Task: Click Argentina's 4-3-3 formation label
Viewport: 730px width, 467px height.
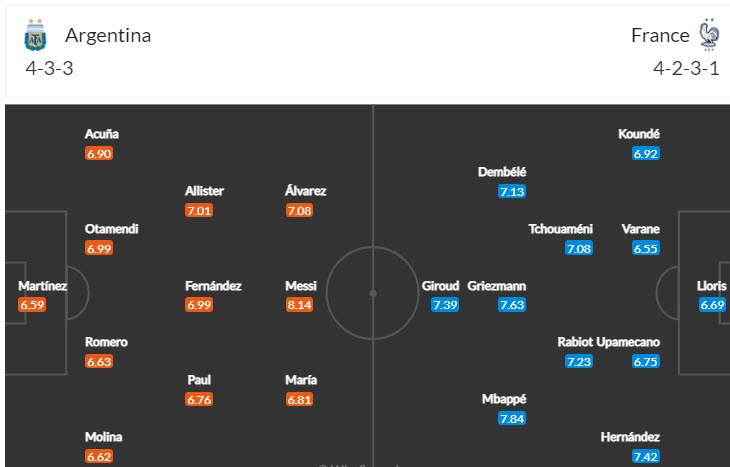Action: tap(50, 69)
